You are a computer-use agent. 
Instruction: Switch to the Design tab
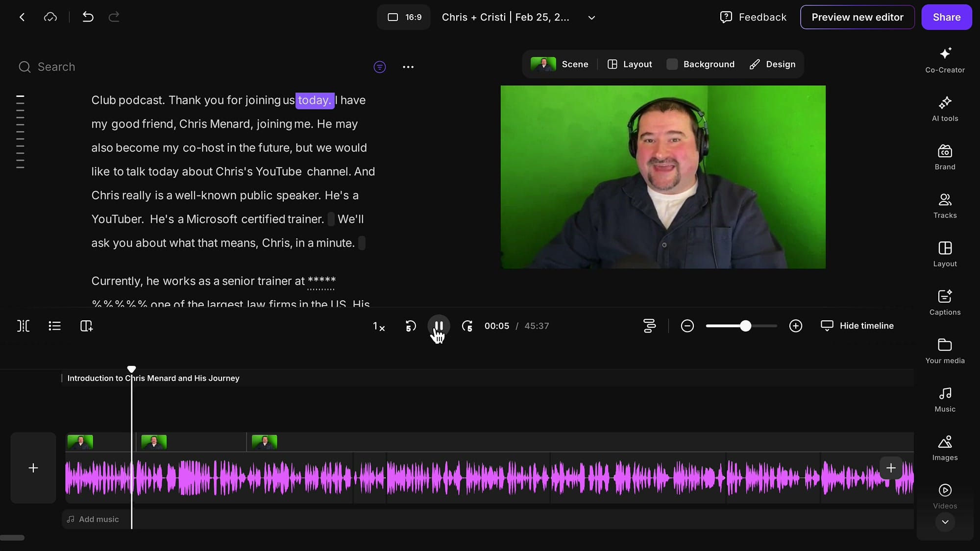(x=772, y=64)
